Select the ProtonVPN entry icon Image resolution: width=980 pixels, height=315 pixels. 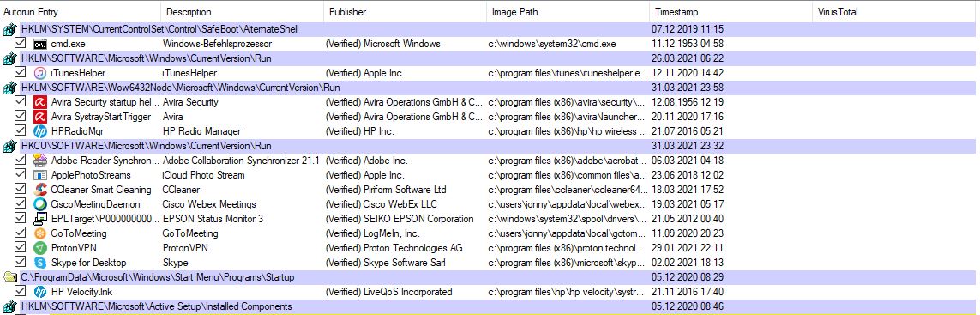40,248
